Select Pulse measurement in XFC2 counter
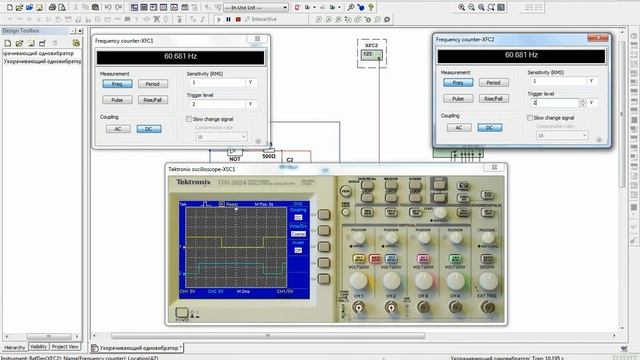 458,99
